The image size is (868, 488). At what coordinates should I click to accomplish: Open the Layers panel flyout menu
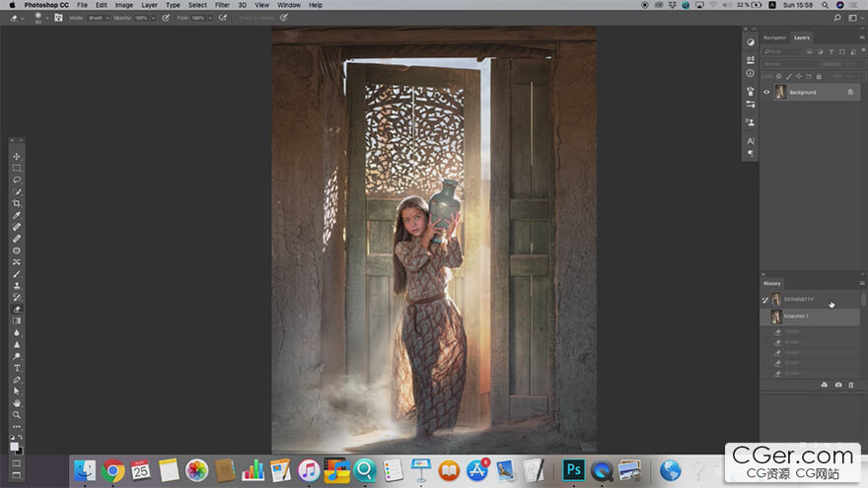[862, 37]
